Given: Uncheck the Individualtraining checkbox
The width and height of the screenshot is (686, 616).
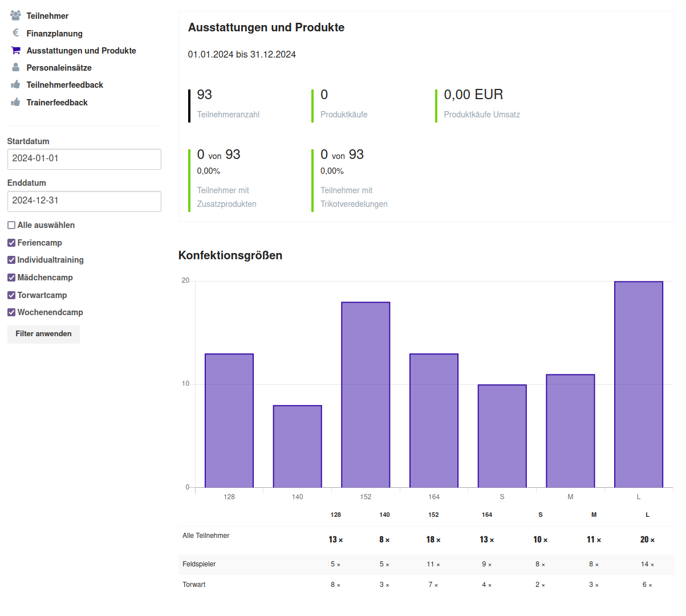Looking at the screenshot, I should coord(11,260).
